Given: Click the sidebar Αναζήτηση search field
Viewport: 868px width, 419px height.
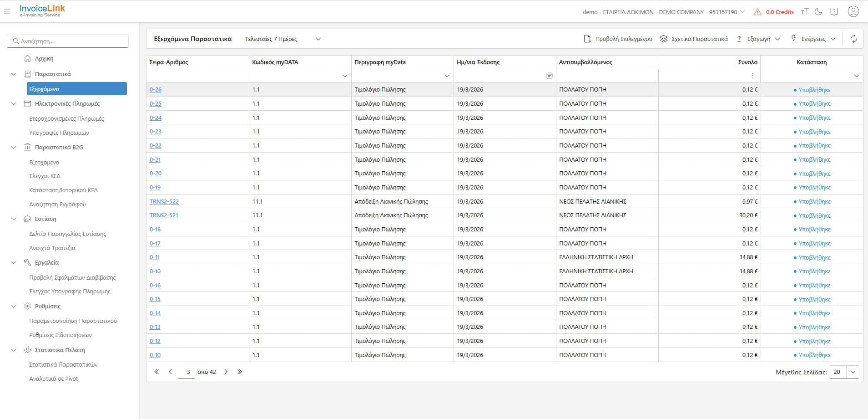Looking at the screenshot, I should [68, 41].
